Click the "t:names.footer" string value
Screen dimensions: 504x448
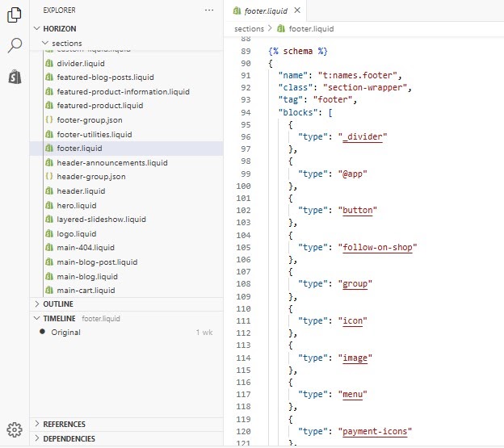coord(358,75)
